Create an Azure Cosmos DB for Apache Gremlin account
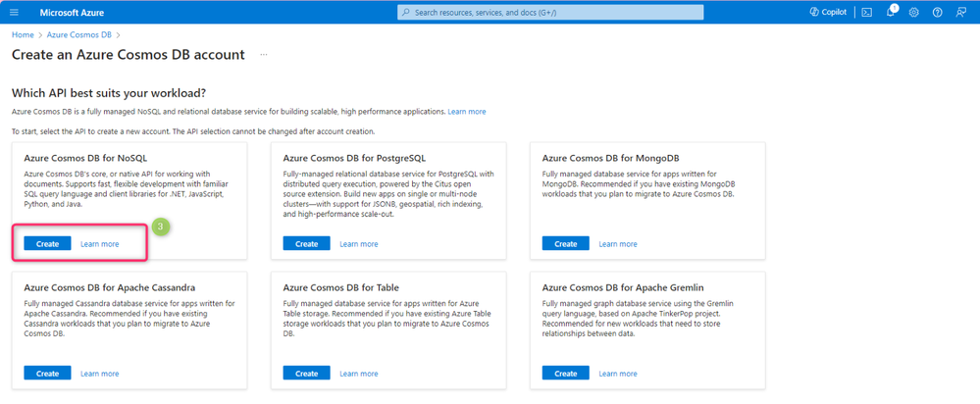 click(566, 374)
